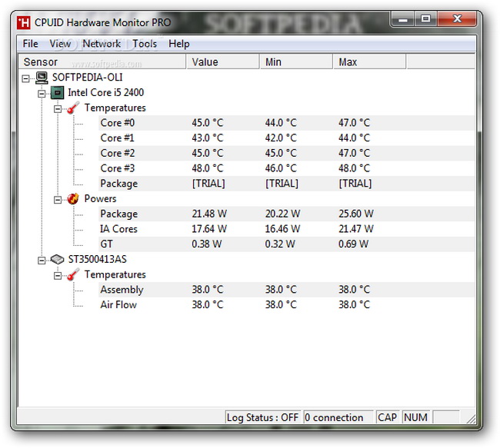The image size is (500, 448).
Task: Click the Powers lightning bolt icon
Action: pyautogui.click(x=73, y=199)
